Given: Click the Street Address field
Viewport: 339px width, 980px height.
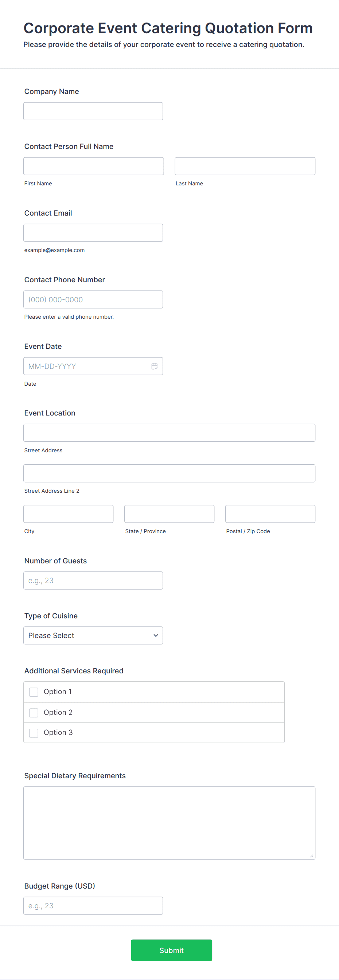Looking at the screenshot, I should (x=169, y=433).
